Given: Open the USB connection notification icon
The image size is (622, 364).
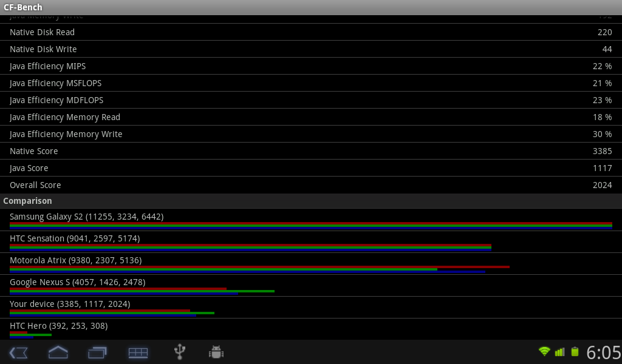Looking at the screenshot, I should point(180,352).
